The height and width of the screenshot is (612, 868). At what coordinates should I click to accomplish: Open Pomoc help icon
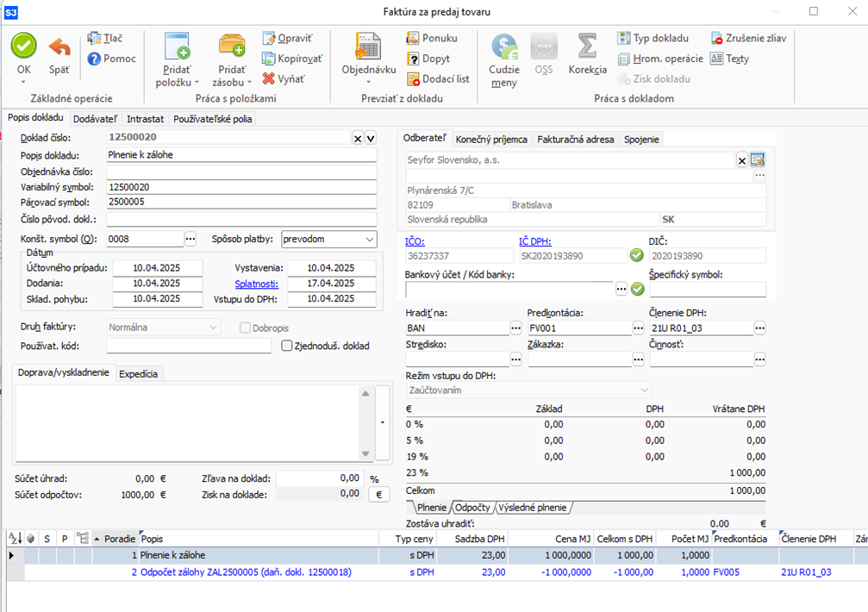pos(95,59)
